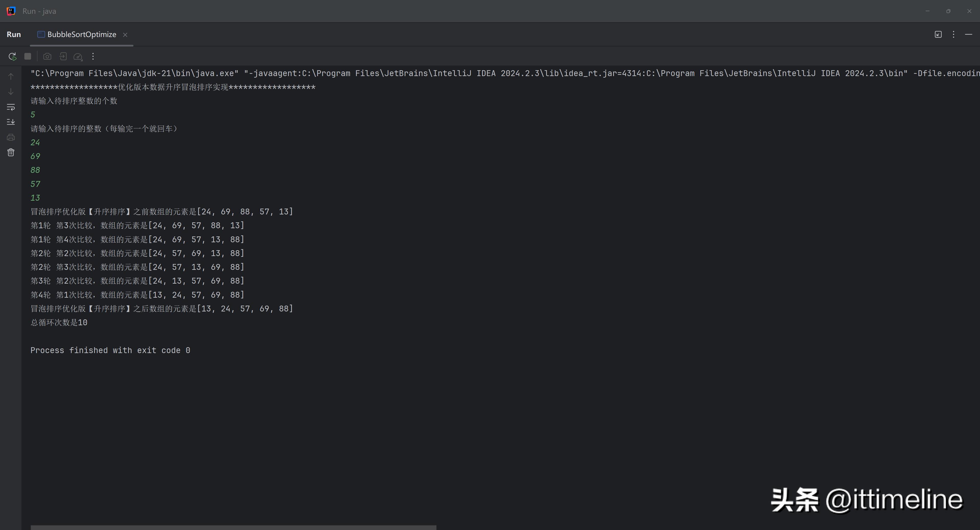Open Run window options three-dot menu

pyautogui.click(x=953, y=35)
